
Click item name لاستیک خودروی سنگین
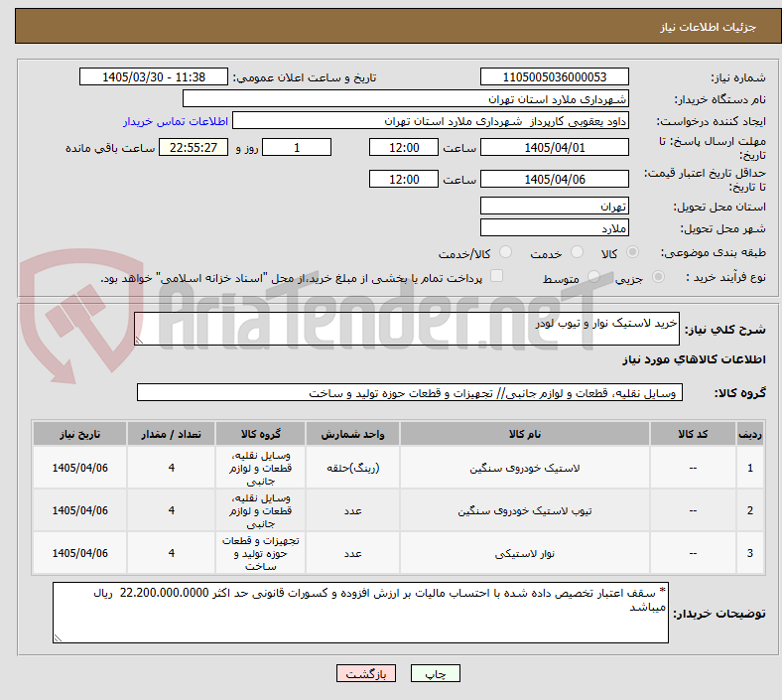[x=525, y=468]
